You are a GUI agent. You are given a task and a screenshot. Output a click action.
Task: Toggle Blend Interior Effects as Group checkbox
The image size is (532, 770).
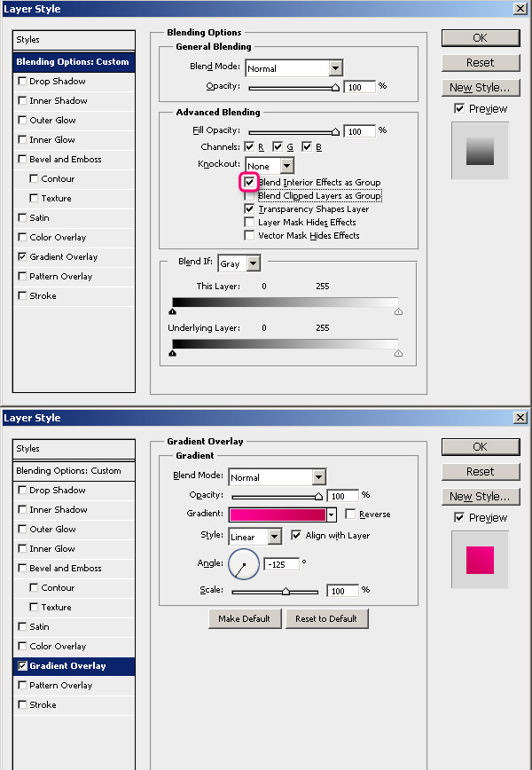[x=249, y=182]
